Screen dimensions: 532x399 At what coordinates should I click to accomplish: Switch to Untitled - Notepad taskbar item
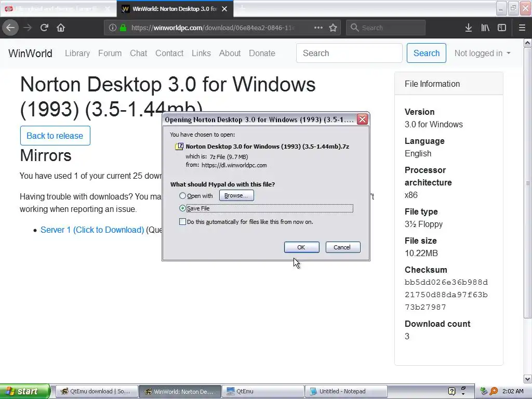(x=346, y=391)
